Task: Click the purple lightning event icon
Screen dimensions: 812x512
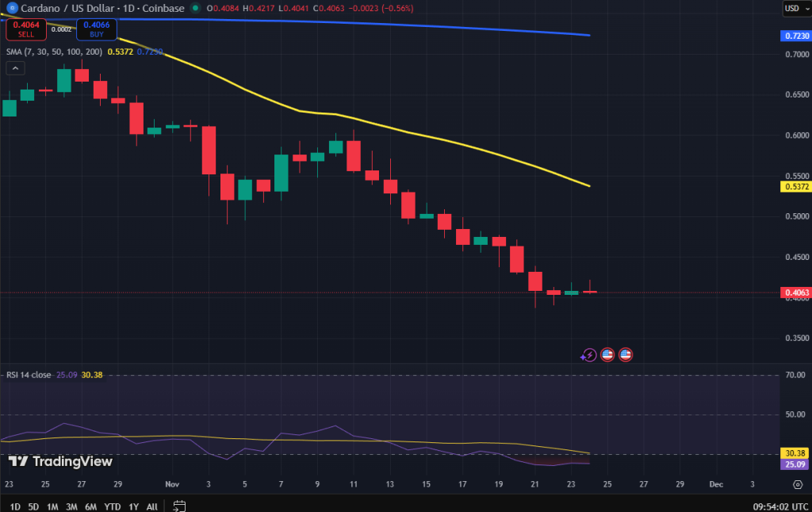Action: click(x=588, y=355)
